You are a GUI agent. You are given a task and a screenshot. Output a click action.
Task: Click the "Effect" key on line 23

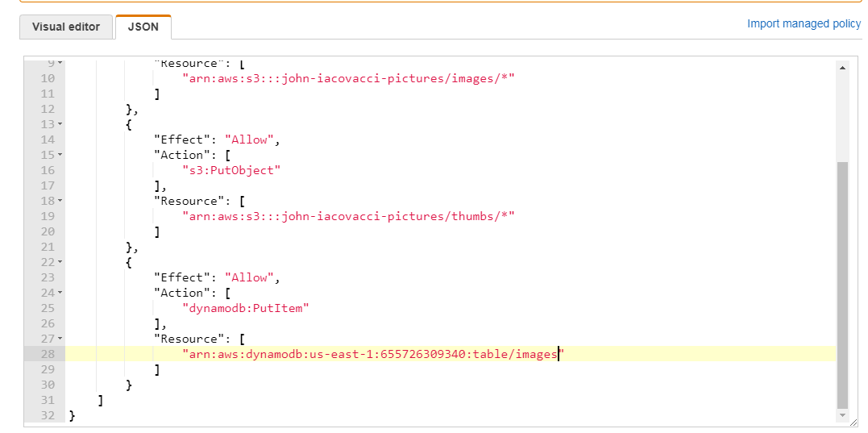pos(182,278)
